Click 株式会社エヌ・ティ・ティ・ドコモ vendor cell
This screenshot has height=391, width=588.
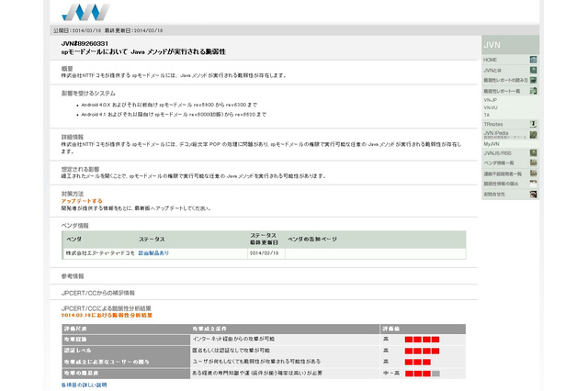100,253
